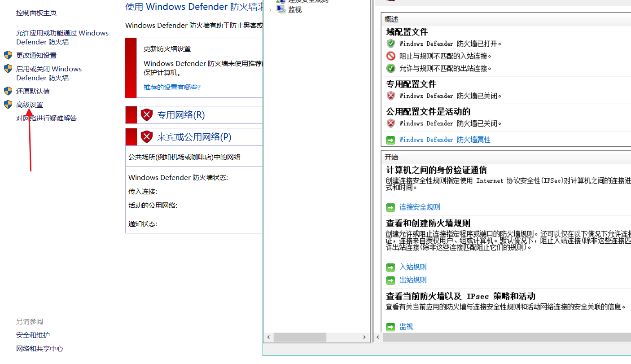Viewport: 631px width, 364px height.
Task: Click green arrow icon beside 入站规则
Action: tap(391, 268)
